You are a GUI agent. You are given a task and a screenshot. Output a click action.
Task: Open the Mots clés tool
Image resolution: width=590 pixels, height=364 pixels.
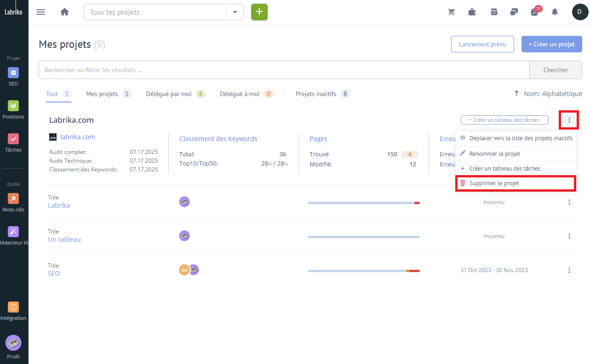(x=13, y=203)
